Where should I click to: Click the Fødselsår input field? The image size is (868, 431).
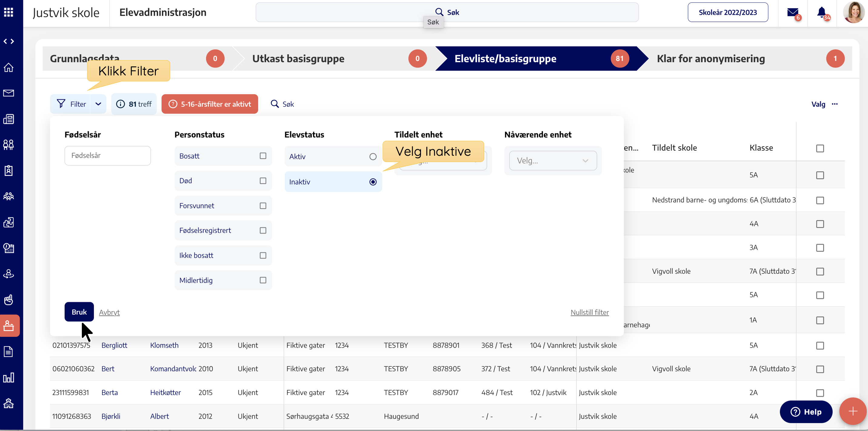(x=108, y=155)
